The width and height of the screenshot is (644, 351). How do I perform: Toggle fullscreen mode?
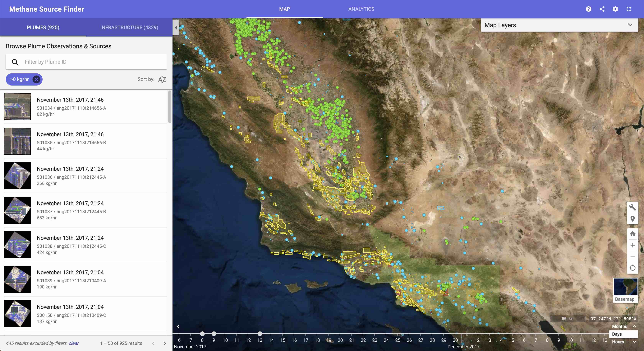coord(629,9)
